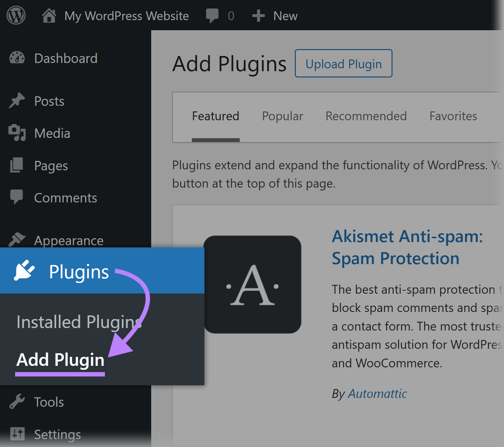The width and height of the screenshot is (504, 447).
Task: Click the WordPress logo icon
Action: (16, 15)
